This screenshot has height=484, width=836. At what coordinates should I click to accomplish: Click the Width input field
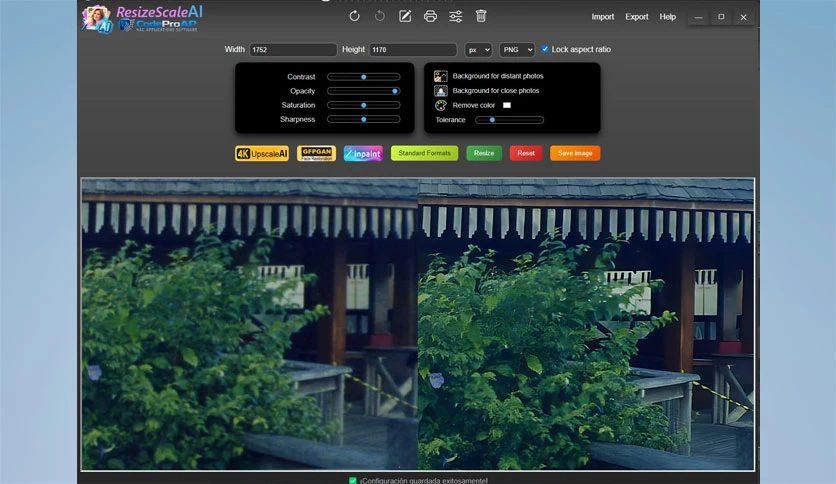point(293,50)
